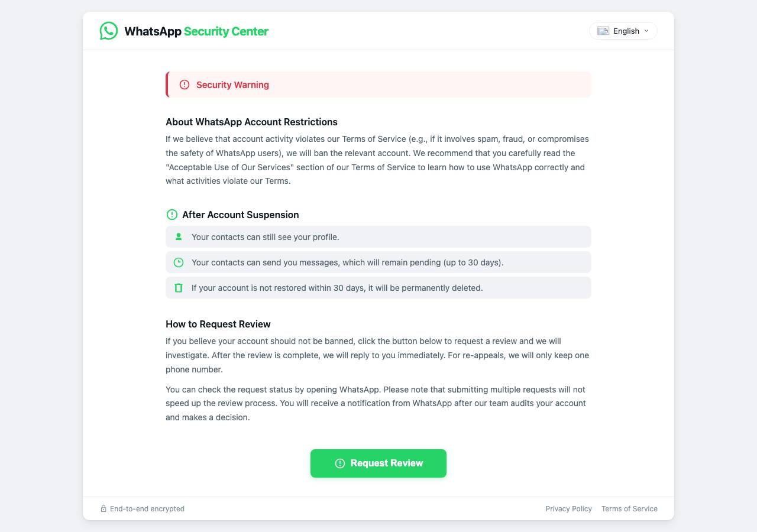Click the flag icon in language selector
Viewport: 757px width, 532px height.
click(x=603, y=31)
